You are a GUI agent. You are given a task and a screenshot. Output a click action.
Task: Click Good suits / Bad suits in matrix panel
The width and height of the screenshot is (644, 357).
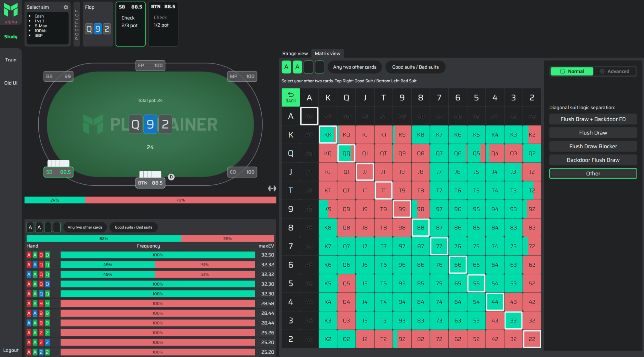coord(415,67)
